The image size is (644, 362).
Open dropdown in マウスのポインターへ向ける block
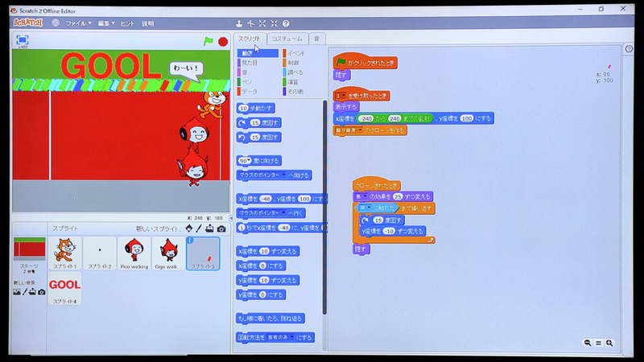click(283, 175)
